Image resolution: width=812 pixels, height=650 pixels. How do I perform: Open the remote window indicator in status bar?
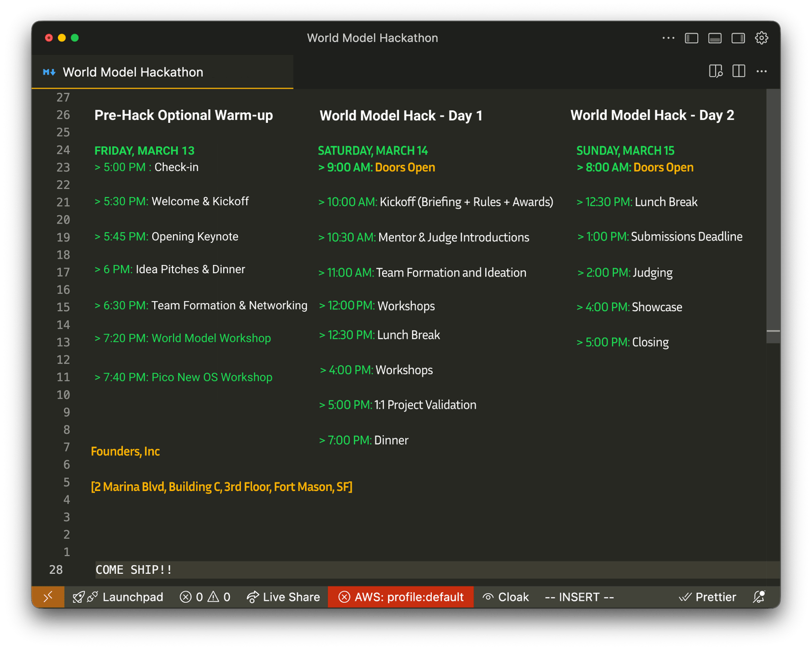[48, 597]
